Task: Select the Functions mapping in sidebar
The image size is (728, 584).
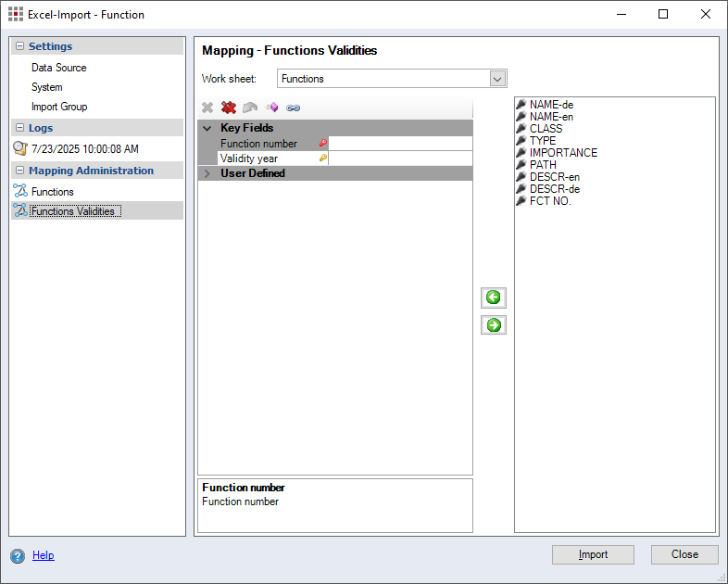Action: click(x=52, y=192)
